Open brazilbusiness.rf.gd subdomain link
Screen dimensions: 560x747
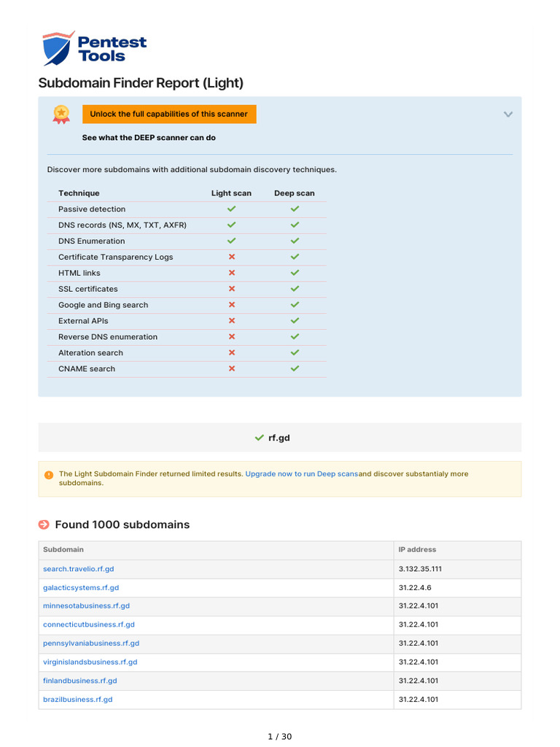tap(77, 700)
